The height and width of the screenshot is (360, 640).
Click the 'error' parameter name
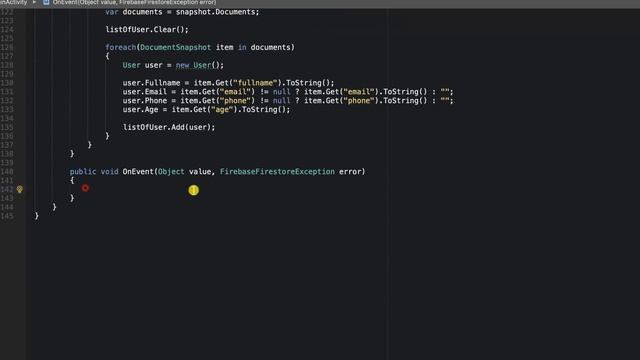point(350,172)
